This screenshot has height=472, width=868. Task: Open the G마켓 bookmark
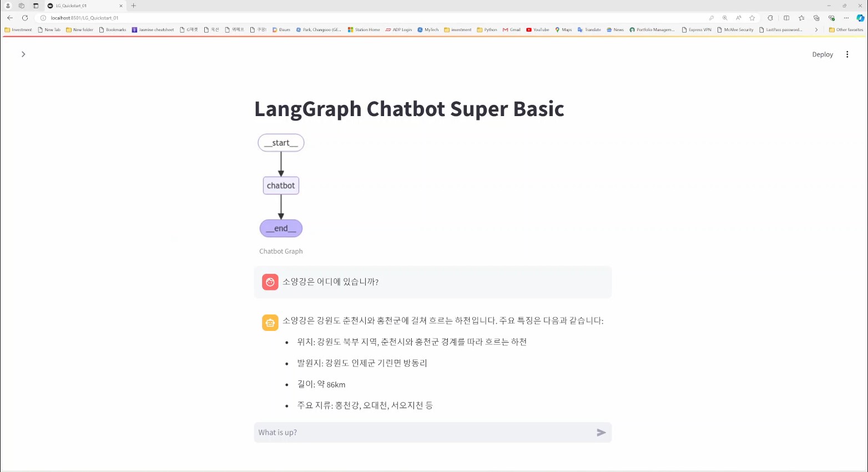click(189, 30)
